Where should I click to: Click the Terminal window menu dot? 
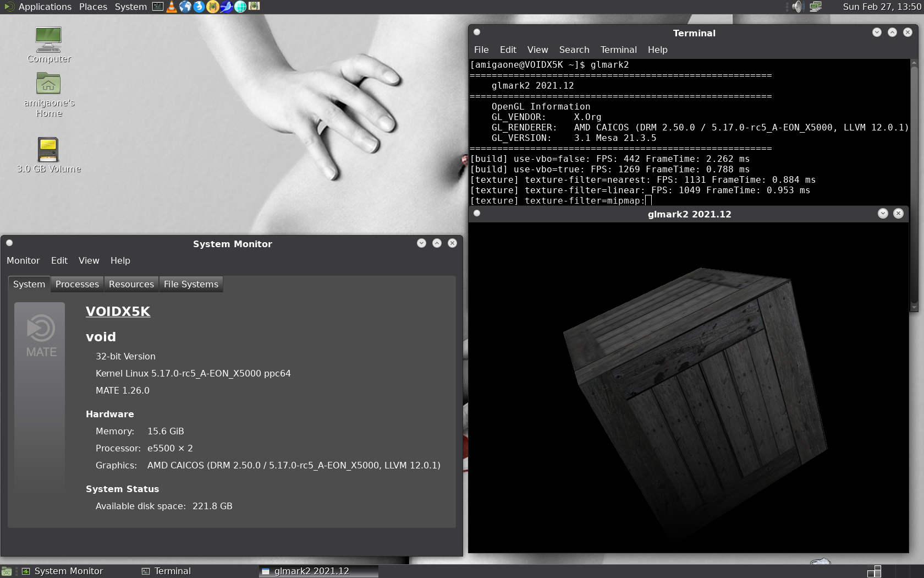pyautogui.click(x=477, y=32)
